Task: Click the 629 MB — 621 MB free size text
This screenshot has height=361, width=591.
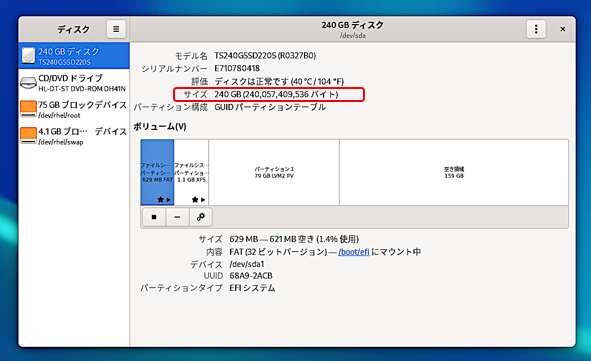Action: (294, 239)
